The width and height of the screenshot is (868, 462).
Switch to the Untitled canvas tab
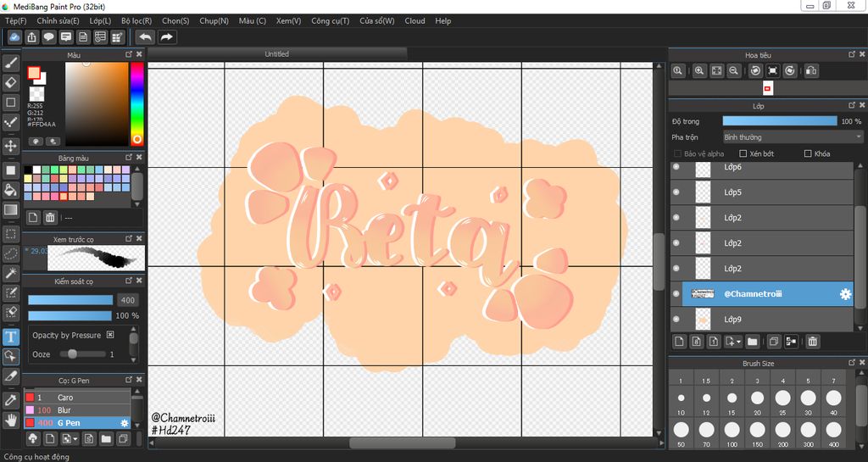tap(277, 53)
